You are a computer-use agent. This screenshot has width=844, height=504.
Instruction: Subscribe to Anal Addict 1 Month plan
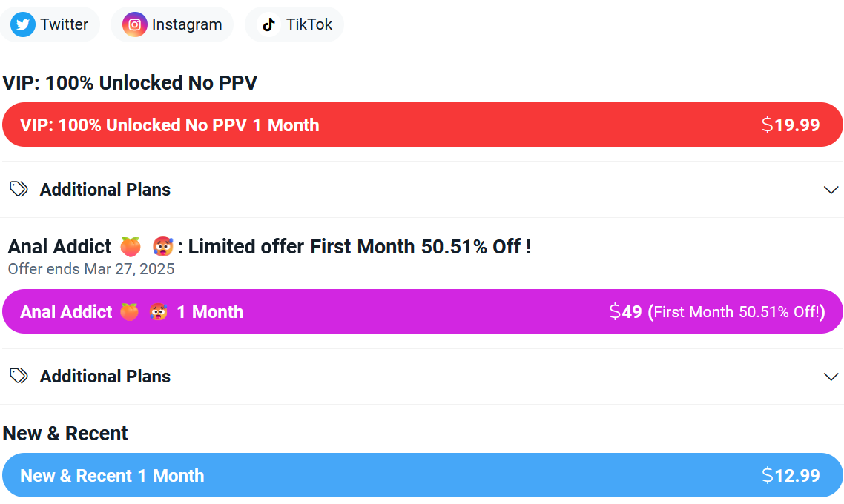pos(423,311)
